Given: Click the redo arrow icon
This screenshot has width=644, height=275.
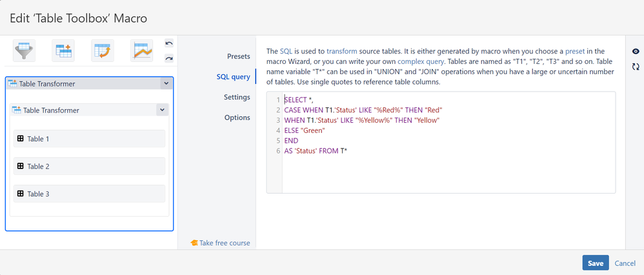Looking at the screenshot, I should pyautogui.click(x=169, y=58).
